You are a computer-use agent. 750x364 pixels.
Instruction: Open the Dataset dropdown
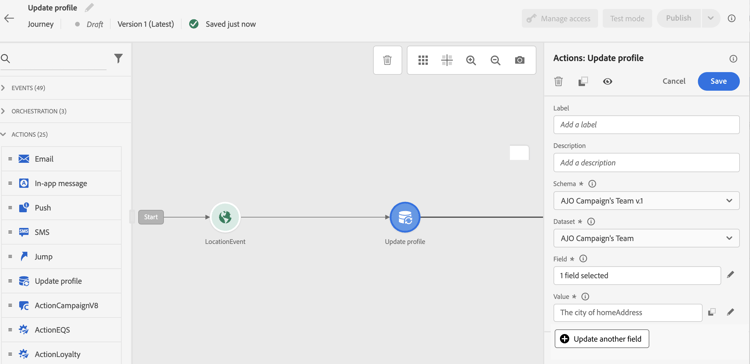pyautogui.click(x=646, y=238)
